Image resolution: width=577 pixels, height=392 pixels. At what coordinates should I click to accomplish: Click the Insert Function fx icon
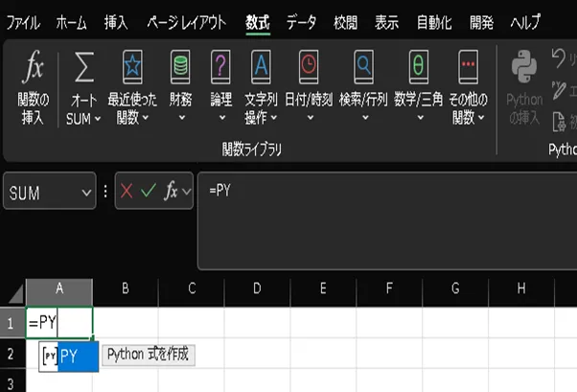click(34, 68)
